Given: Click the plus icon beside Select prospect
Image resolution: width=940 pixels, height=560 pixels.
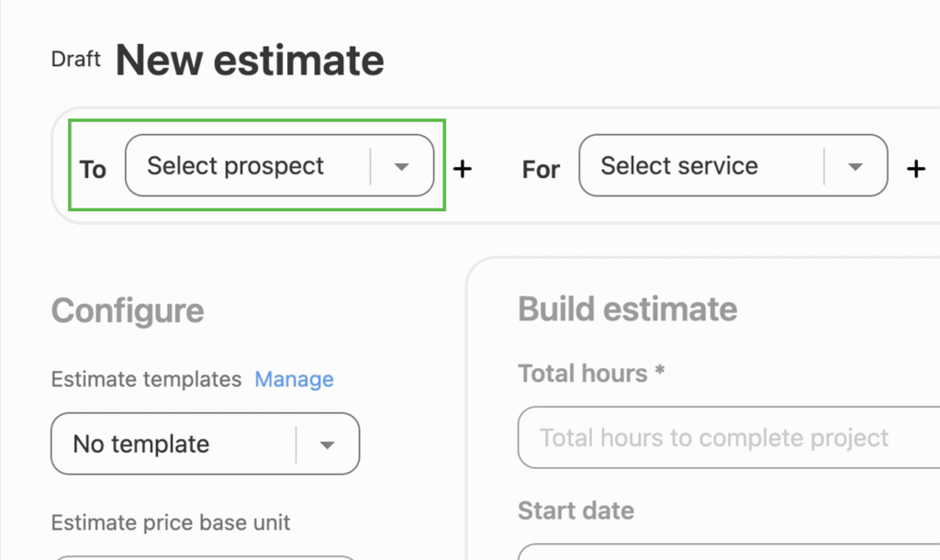Looking at the screenshot, I should pos(463,169).
